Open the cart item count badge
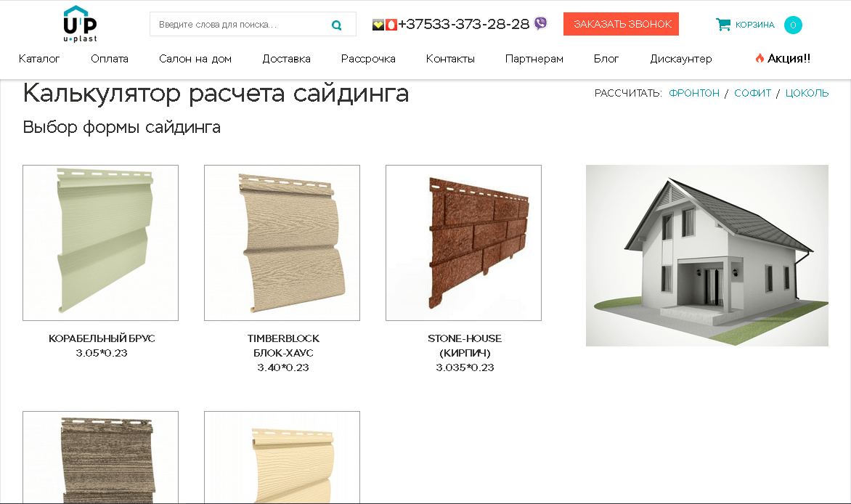This screenshot has height=504, width=851. [x=793, y=25]
